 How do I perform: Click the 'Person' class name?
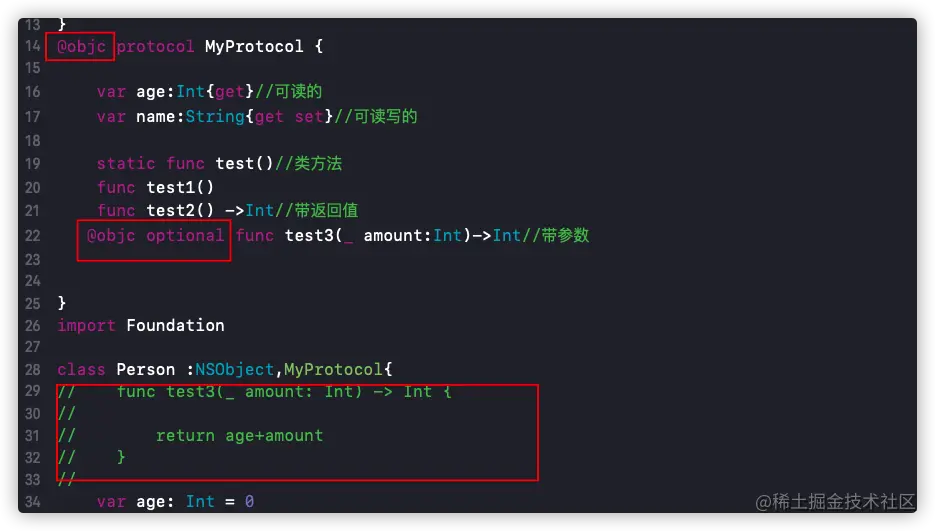(145, 370)
